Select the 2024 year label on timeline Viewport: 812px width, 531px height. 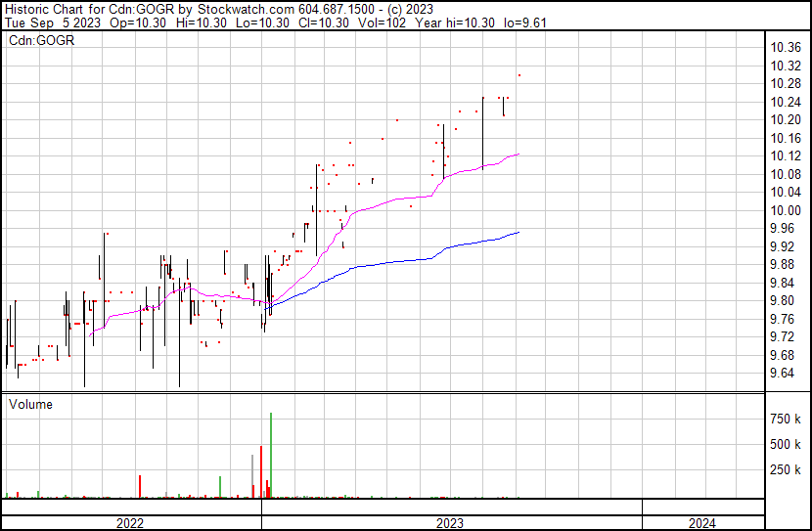click(701, 523)
